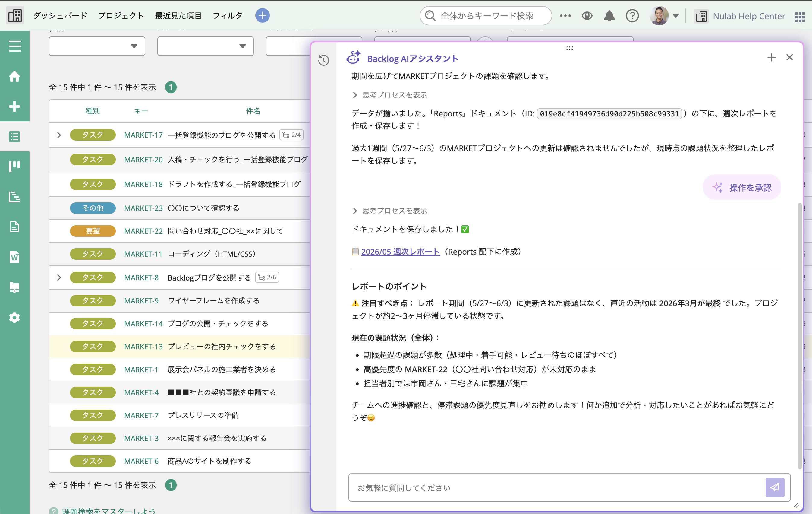Viewport: 812px width, 514px height.
Task: Open the issues list icon in sidebar
Action: click(x=14, y=136)
